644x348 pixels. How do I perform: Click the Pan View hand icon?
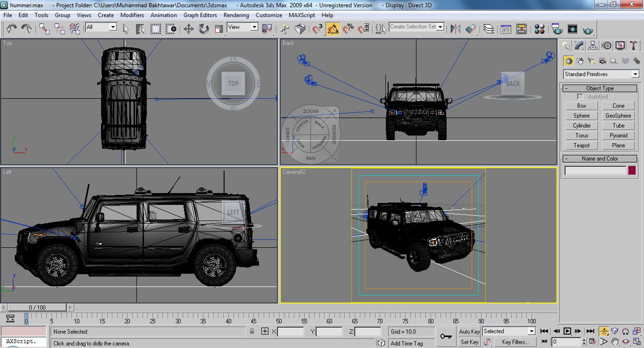point(615,342)
